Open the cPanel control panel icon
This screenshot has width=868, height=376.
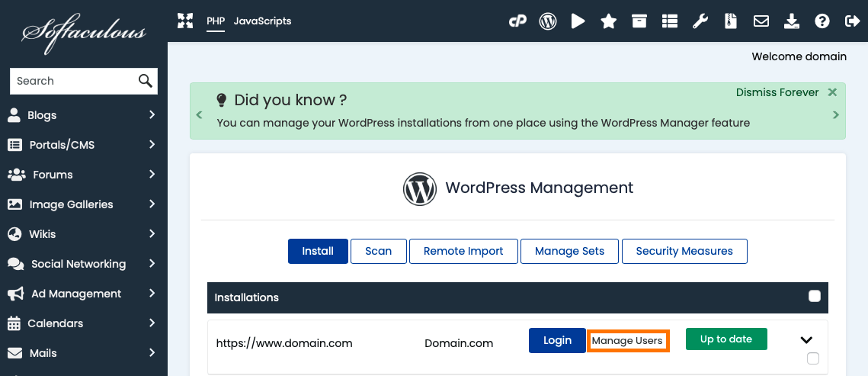(517, 21)
